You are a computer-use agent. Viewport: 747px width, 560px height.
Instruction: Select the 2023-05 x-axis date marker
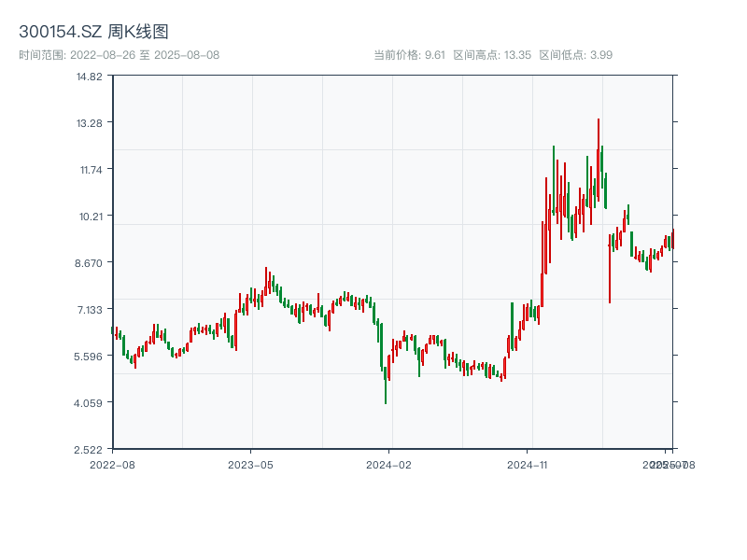(251, 464)
